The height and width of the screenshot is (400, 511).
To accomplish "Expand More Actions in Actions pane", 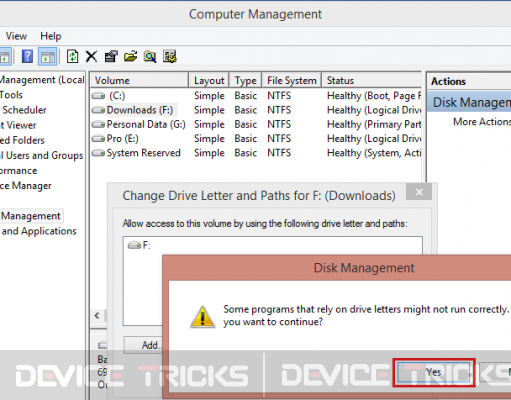I will point(482,122).
